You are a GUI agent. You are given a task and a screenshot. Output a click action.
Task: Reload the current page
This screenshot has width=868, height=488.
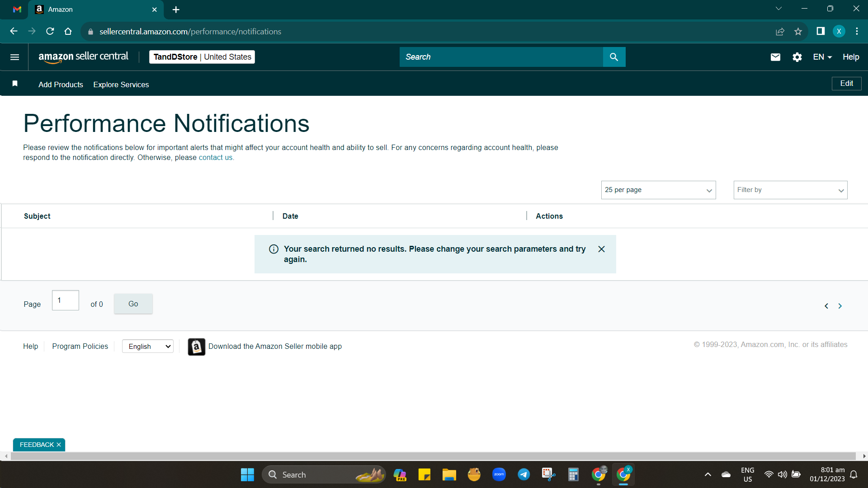click(50, 31)
